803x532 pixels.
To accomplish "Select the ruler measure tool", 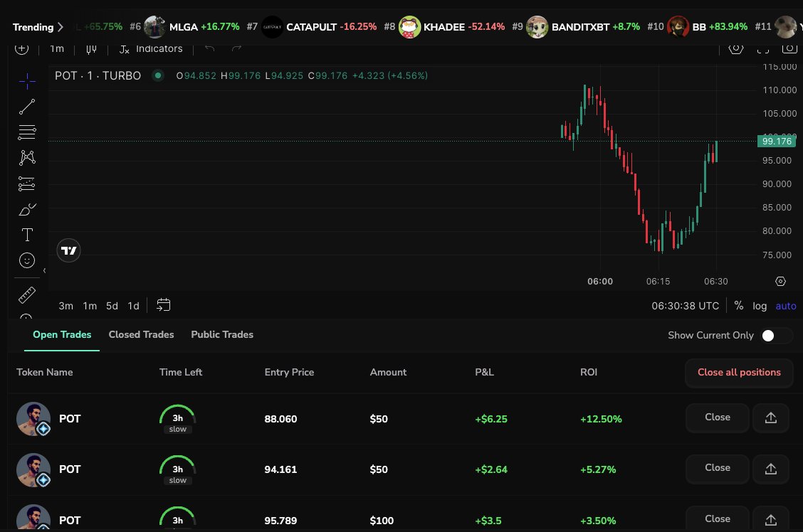I will coord(27,295).
